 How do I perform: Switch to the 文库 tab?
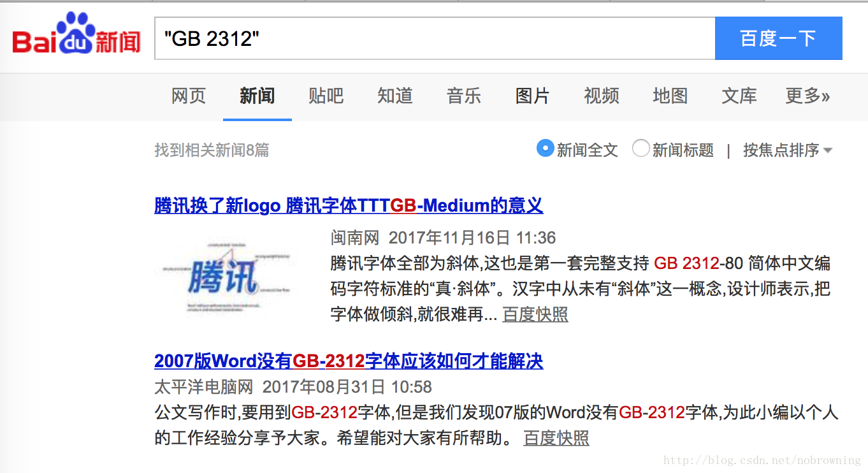pos(739,96)
